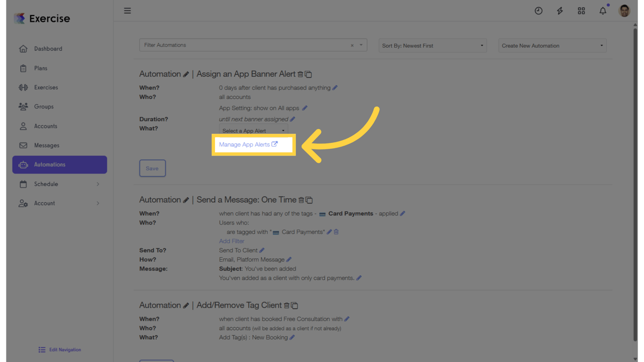Screen dimensions: 644x362
Task: Click Edit Navigation in the sidebar
Action: (60, 350)
